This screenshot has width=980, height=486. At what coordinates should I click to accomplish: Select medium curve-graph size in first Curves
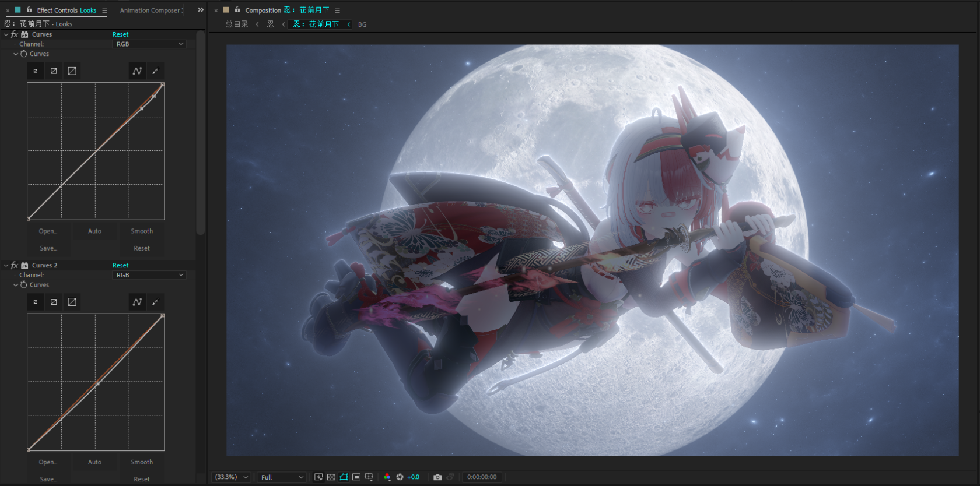coord(54,71)
